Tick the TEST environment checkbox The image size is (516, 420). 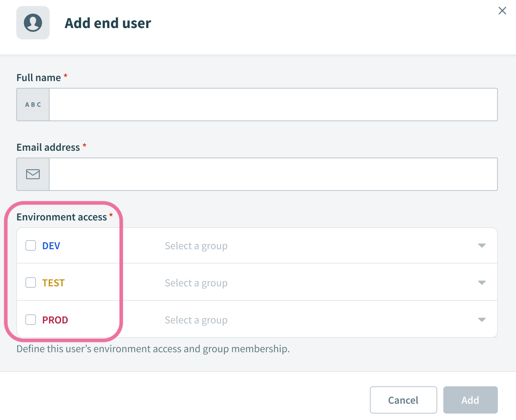point(31,283)
